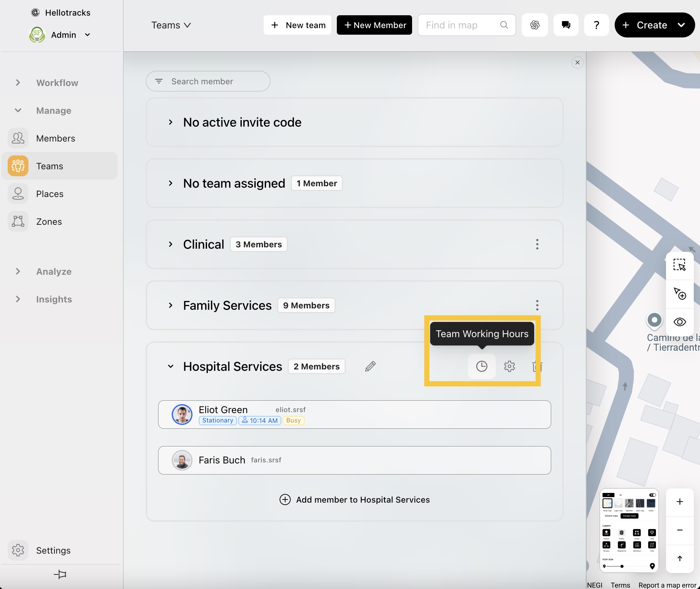Open Hospital Services team settings gear
The width and height of the screenshot is (700, 589).
[x=509, y=366]
